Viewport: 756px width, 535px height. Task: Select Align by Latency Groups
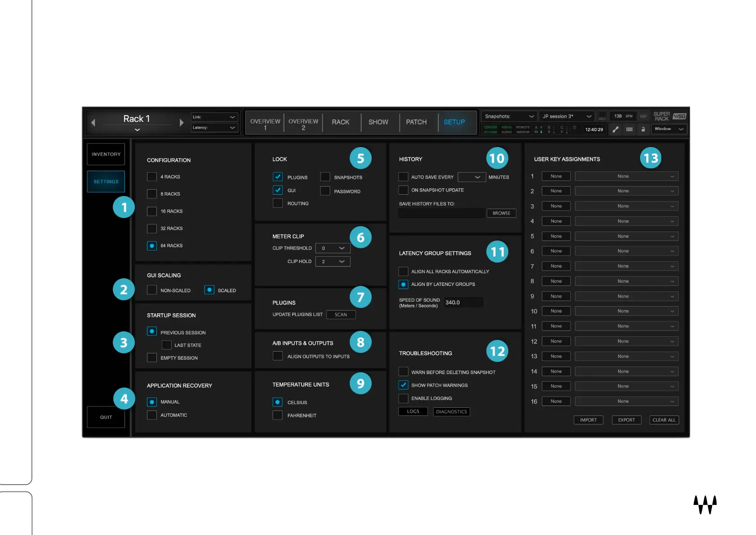point(404,284)
